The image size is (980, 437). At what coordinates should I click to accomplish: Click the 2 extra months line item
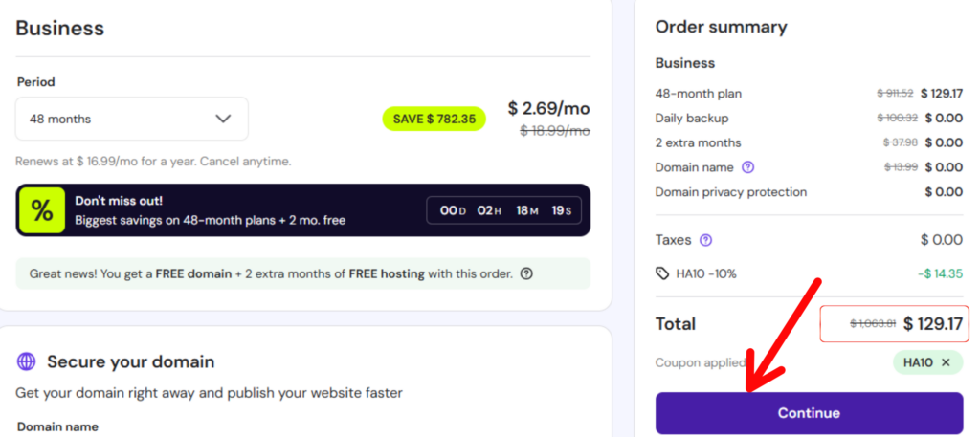pos(698,142)
